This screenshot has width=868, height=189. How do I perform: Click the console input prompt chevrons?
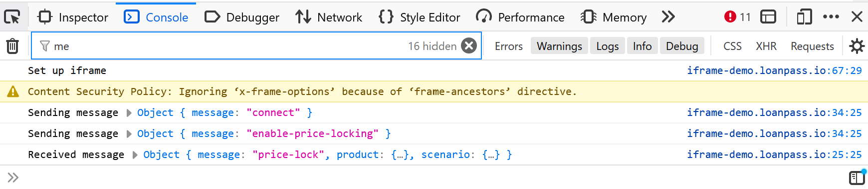[13, 177]
